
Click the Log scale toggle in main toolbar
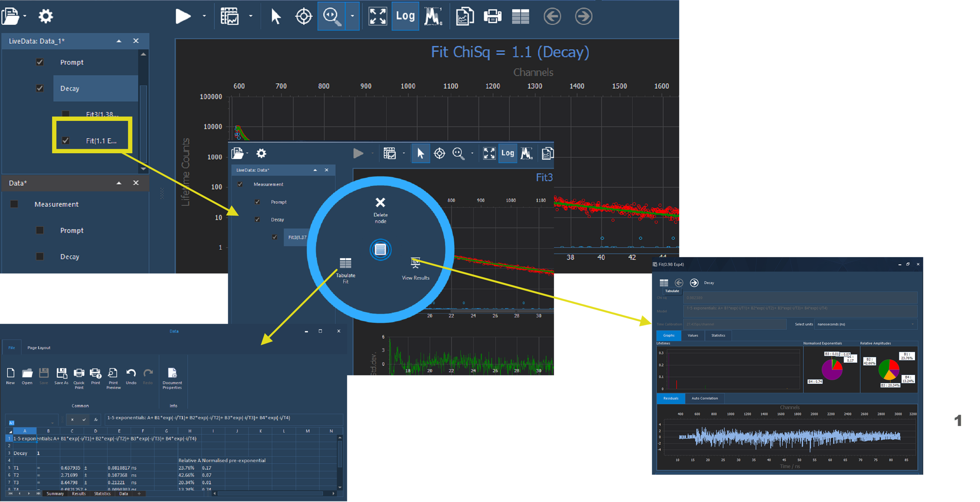click(405, 16)
